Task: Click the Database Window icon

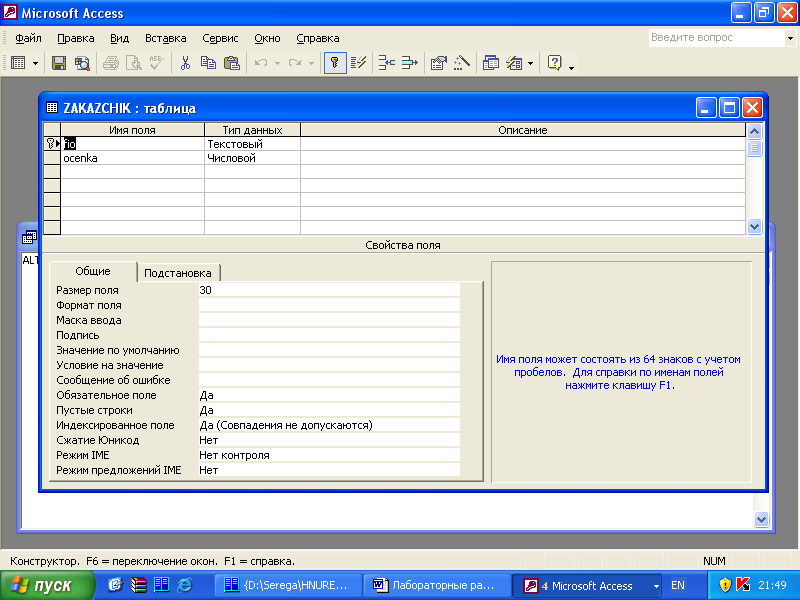Action: tap(491, 63)
